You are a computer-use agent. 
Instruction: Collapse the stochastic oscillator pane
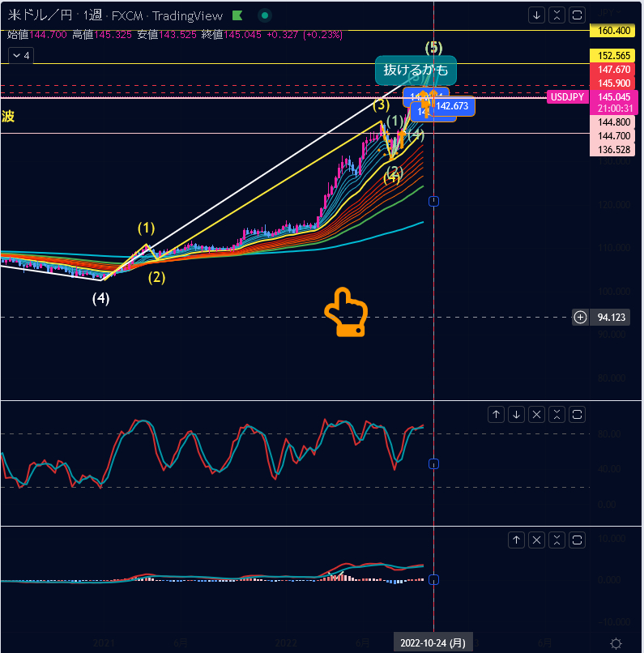557,414
